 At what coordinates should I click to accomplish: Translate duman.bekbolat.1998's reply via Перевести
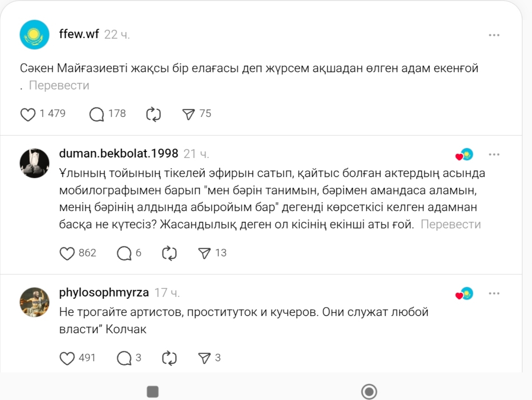pos(450,224)
